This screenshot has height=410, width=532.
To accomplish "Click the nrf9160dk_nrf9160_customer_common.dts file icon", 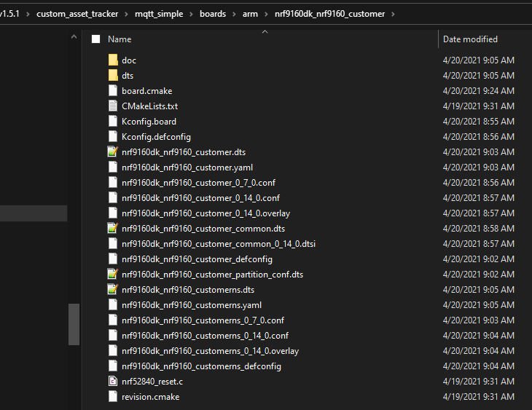I will [x=113, y=229].
